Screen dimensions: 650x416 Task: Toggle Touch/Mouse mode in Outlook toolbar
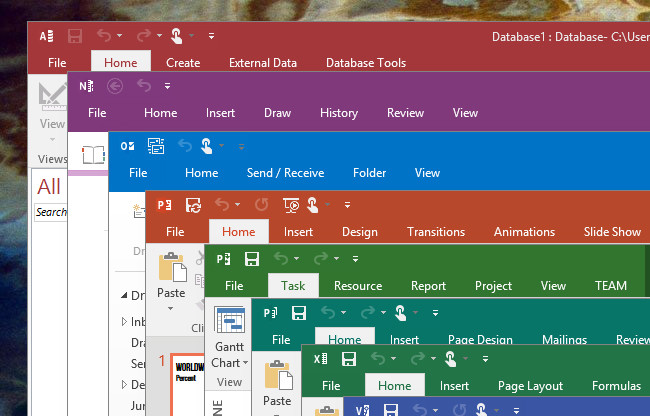pos(207,146)
